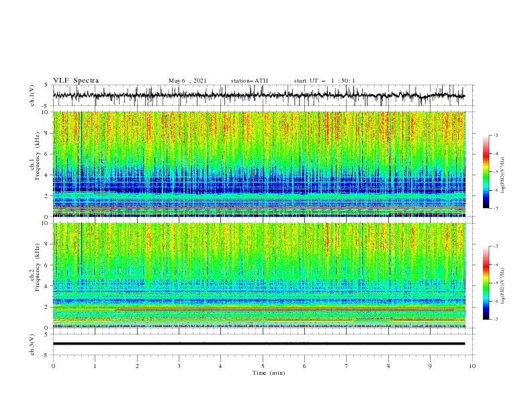Click the "ch.2 Frequency (kHz)" axis label

point(35,267)
